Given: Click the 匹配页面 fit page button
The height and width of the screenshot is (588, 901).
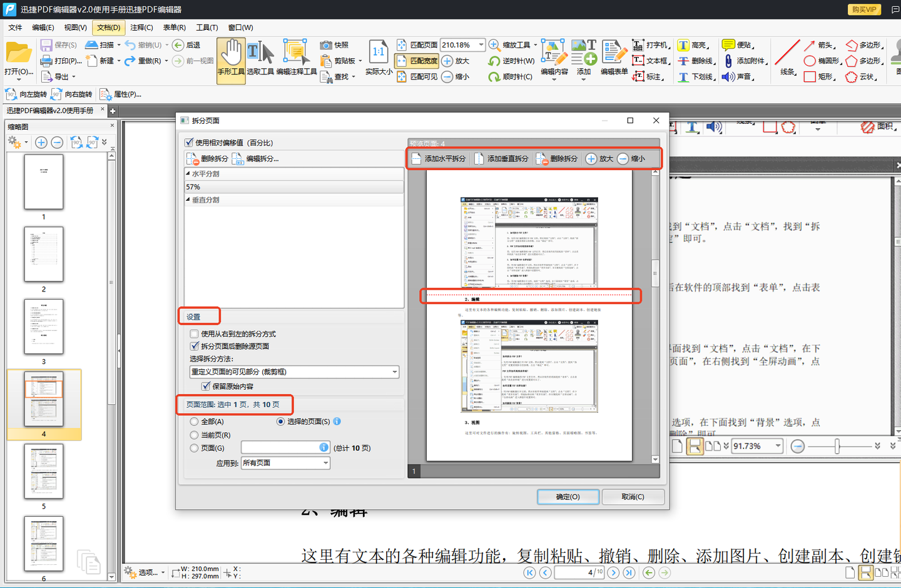Looking at the screenshot, I should [x=417, y=45].
